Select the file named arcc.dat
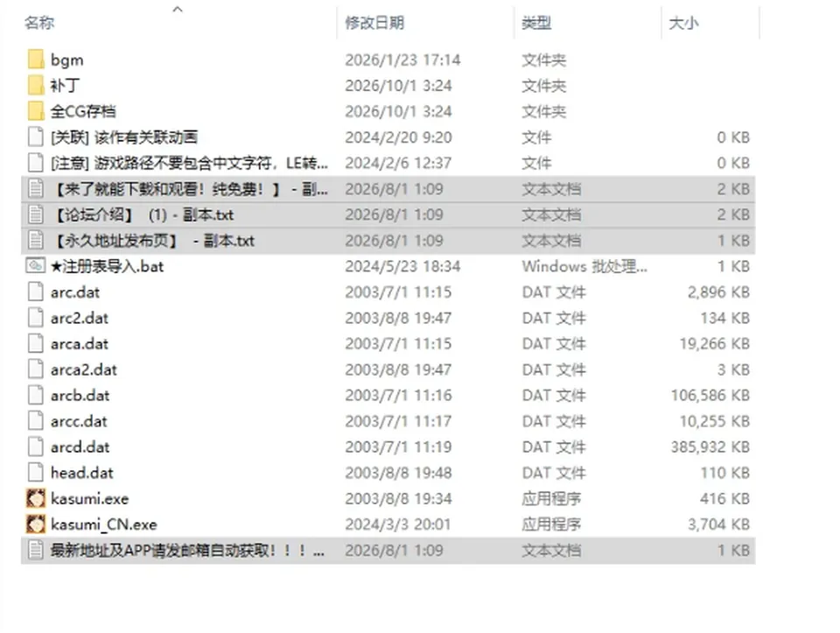The image size is (840, 633). (79, 421)
